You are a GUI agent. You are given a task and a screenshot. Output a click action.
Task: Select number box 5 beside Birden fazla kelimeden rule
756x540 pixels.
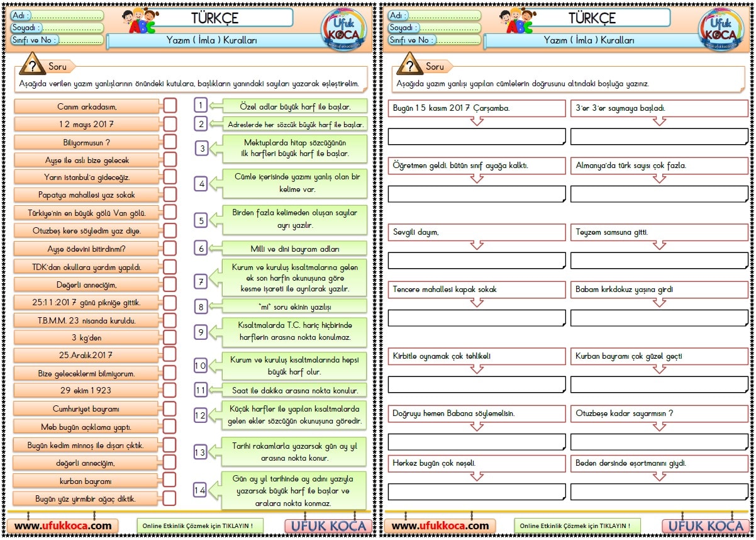tap(201, 220)
